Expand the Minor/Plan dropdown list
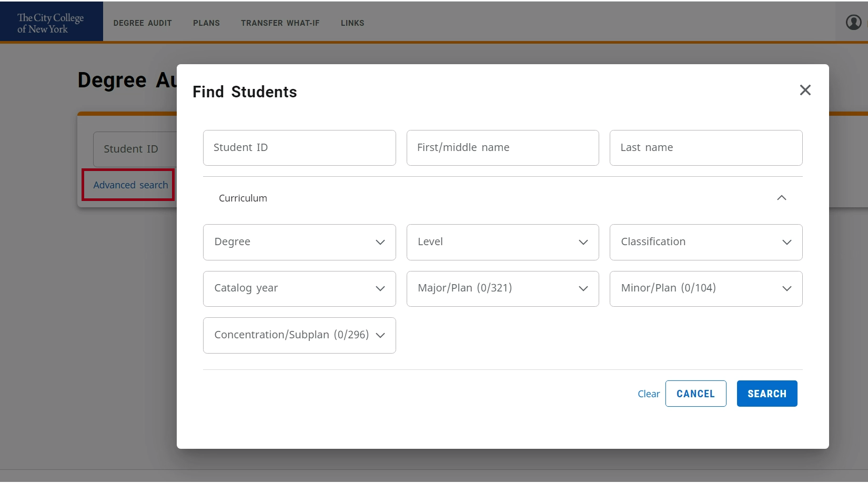This screenshot has height=483, width=868. point(705,288)
